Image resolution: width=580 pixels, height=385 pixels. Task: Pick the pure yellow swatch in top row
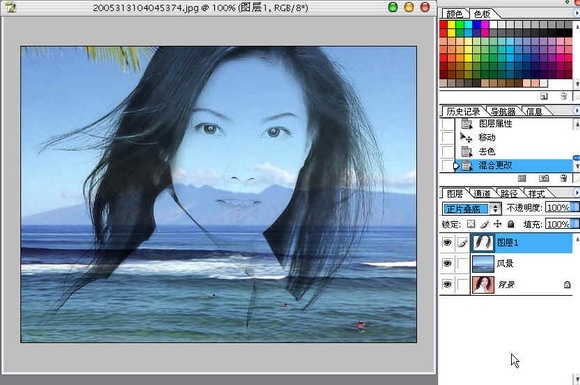451,25
